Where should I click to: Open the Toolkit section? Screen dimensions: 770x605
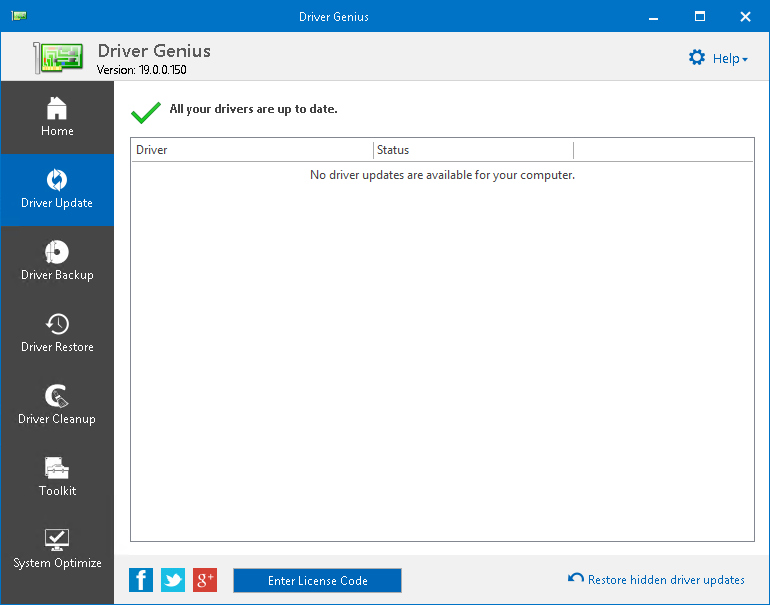pos(57,478)
